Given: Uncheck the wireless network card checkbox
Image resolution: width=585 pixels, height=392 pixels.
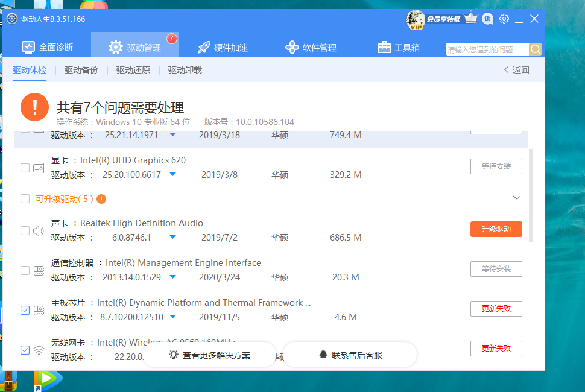Looking at the screenshot, I should [x=25, y=350].
